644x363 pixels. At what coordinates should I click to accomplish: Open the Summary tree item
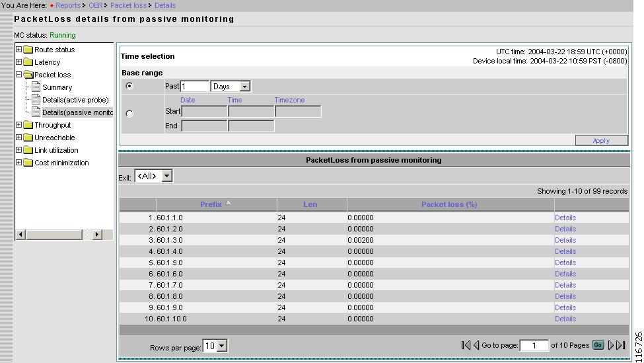coord(57,87)
